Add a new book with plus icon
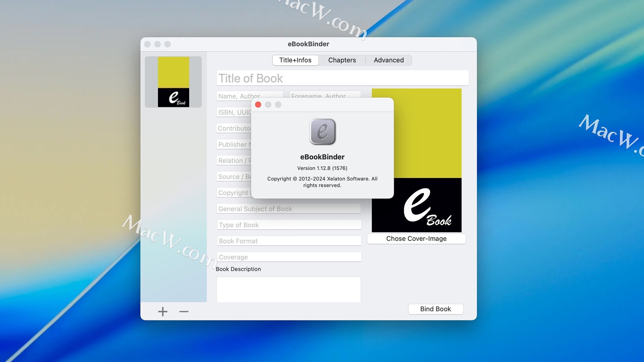 [163, 312]
